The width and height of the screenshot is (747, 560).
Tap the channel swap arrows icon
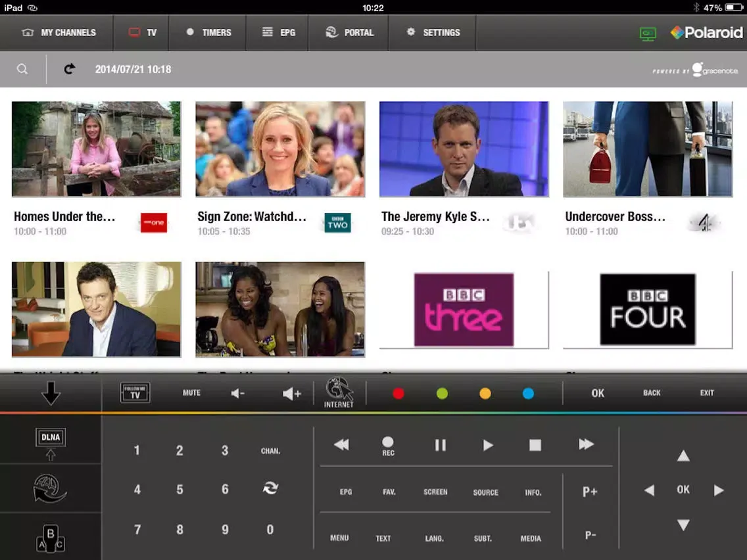click(x=270, y=488)
